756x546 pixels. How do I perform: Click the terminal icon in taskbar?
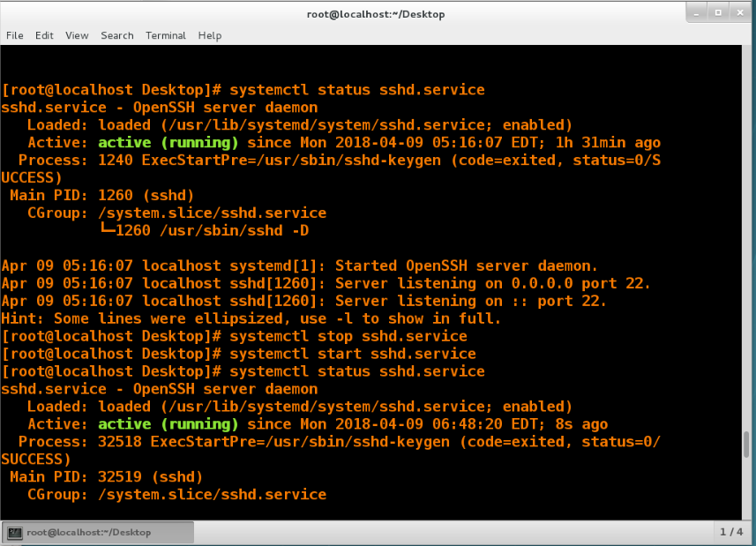(x=15, y=533)
